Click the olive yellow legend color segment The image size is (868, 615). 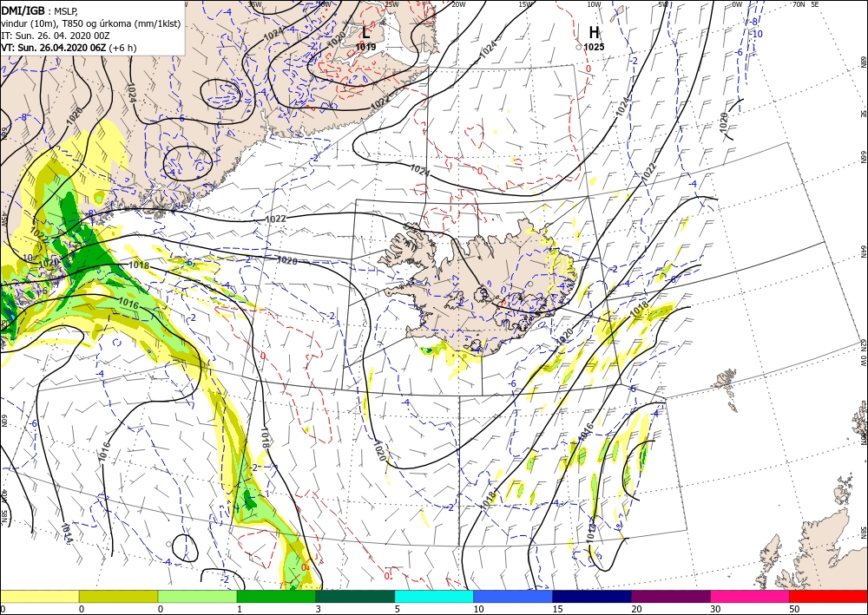(118, 596)
